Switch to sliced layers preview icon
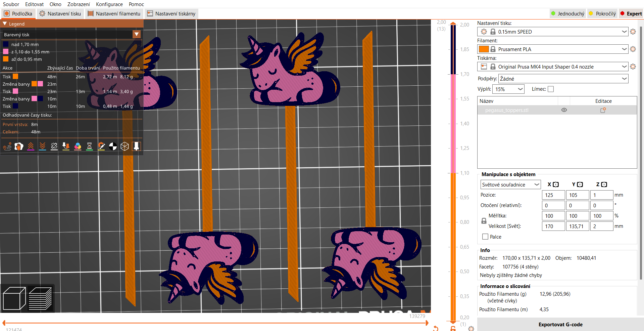The height and width of the screenshot is (331, 644). coord(40,298)
